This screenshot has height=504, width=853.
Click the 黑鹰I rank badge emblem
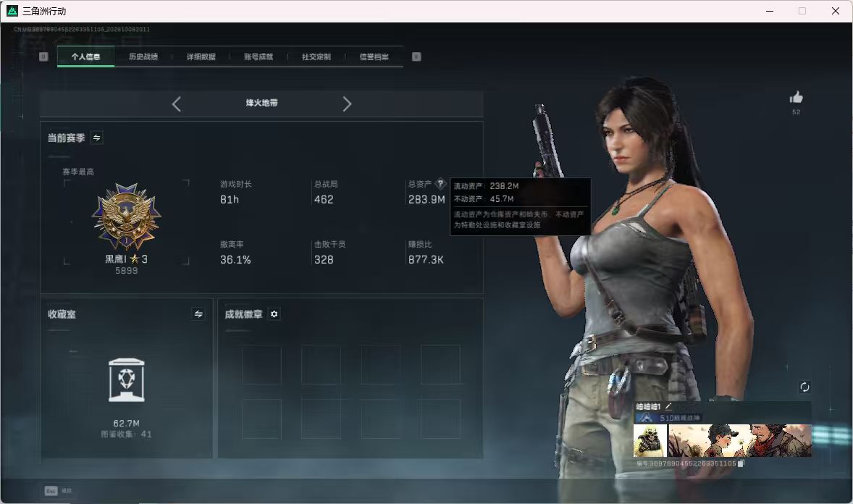pos(127,217)
